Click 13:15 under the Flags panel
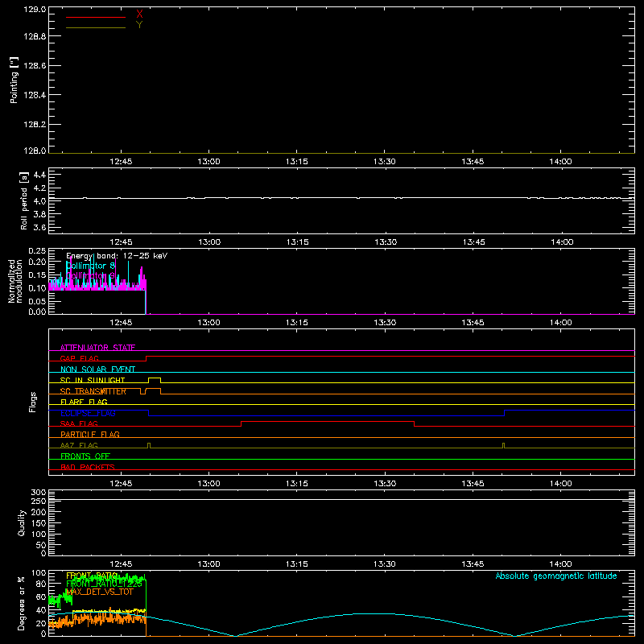The height and width of the screenshot is (644, 644). click(297, 484)
